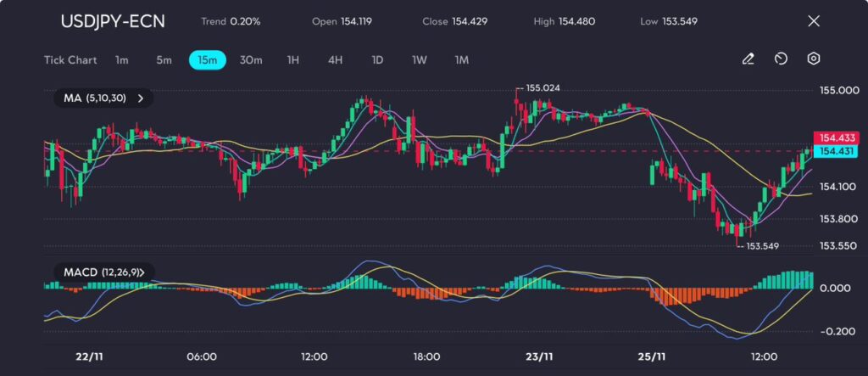Switch to 30m timeframe
This screenshot has width=868, height=376.
pos(251,60)
